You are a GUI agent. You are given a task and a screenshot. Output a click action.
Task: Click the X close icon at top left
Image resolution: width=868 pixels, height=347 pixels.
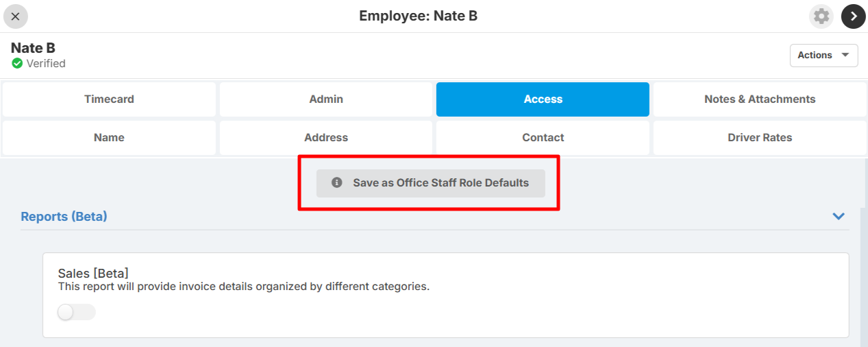click(15, 16)
